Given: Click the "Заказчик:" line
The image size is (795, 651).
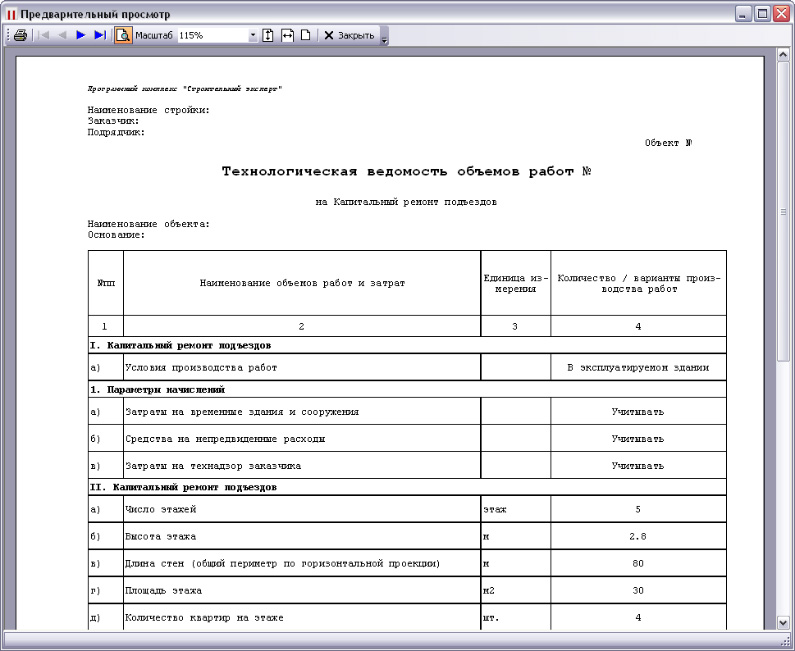Looking at the screenshot, I should pyautogui.click(x=113, y=121).
